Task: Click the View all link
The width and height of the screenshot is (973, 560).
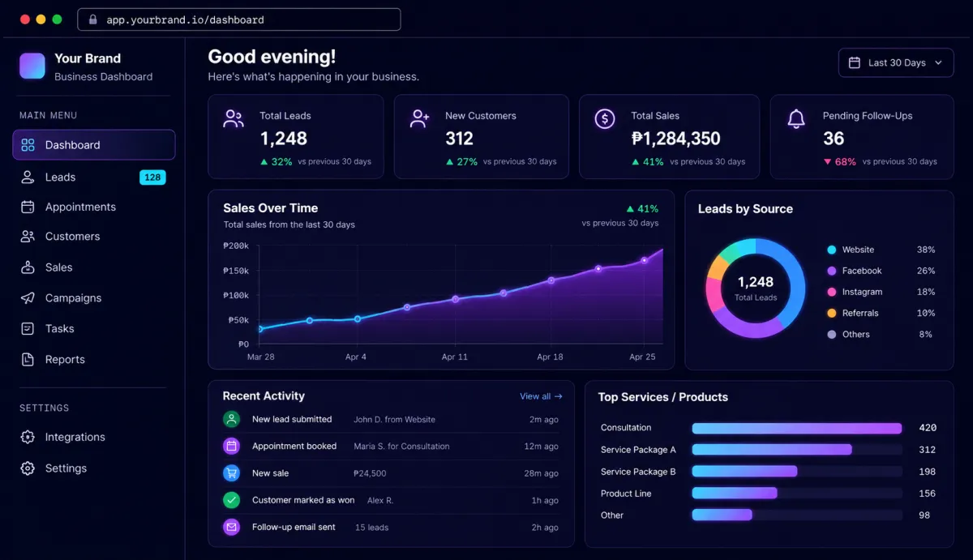Action: tap(541, 396)
